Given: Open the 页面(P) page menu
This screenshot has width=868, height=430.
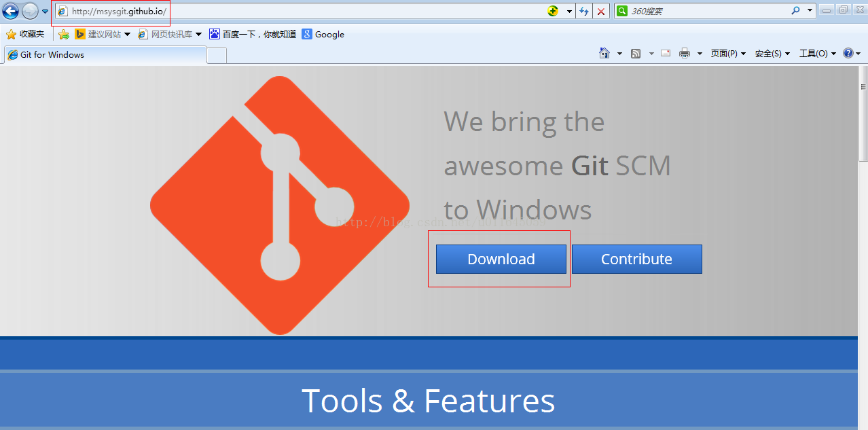Looking at the screenshot, I should click(728, 54).
